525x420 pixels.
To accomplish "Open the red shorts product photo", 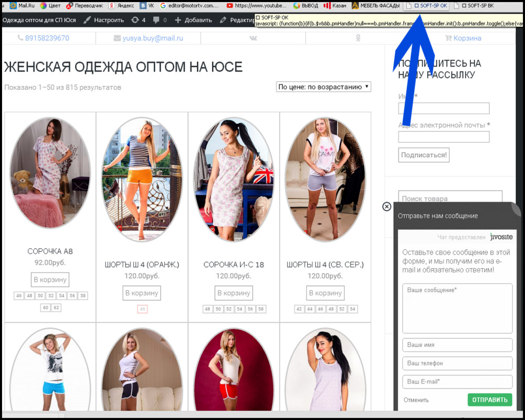I will 234,369.
